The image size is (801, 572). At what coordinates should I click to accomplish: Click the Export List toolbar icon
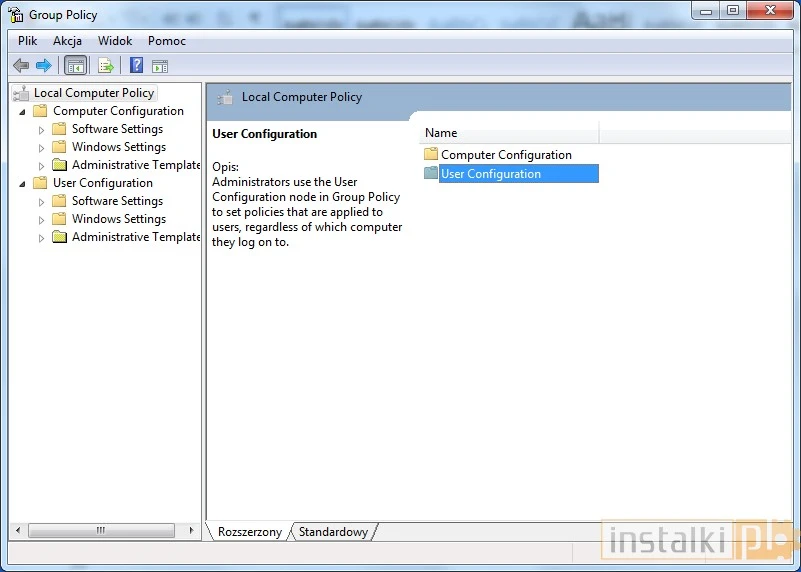click(105, 66)
